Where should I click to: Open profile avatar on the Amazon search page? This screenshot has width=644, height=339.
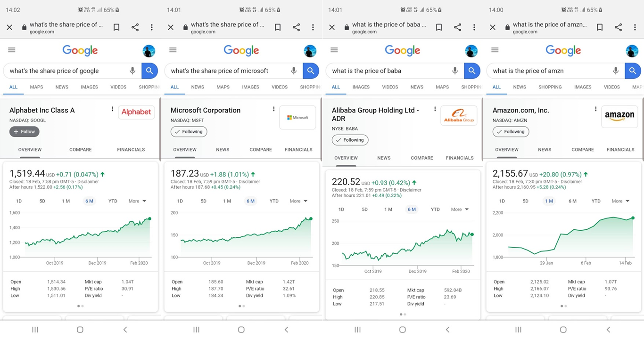pos(632,51)
